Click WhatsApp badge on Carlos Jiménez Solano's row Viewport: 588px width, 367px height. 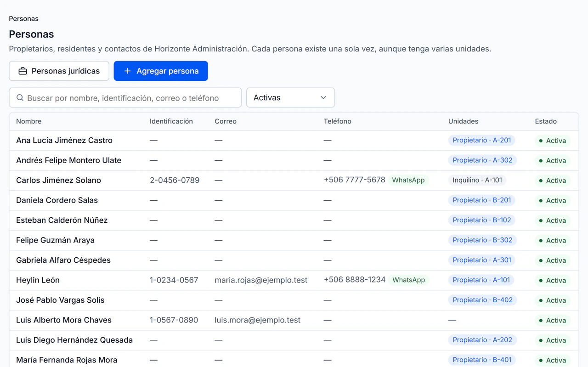coord(408,180)
